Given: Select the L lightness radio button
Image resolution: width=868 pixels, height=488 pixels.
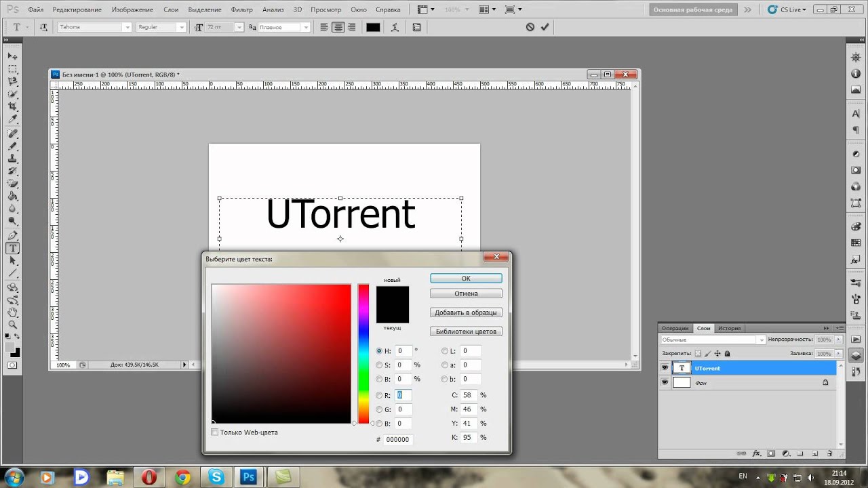Looking at the screenshot, I should pos(445,351).
